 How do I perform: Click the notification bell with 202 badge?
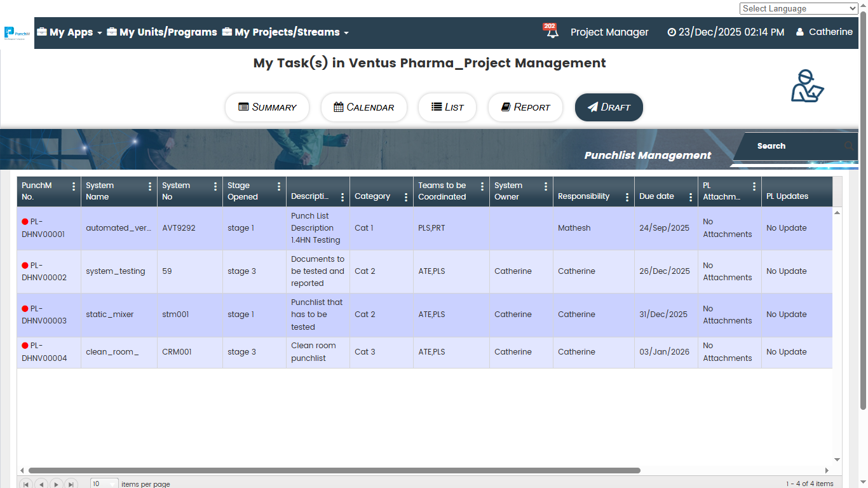[x=551, y=32]
